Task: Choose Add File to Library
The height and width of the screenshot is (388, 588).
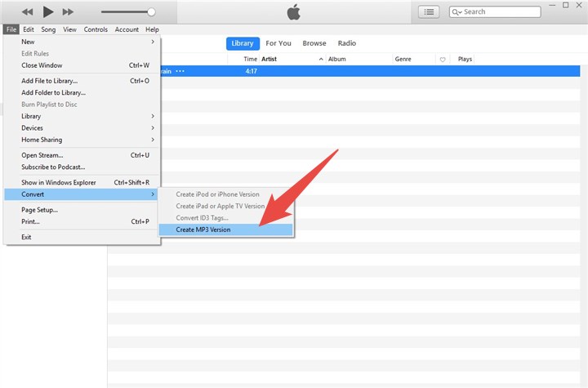Action: [82, 81]
